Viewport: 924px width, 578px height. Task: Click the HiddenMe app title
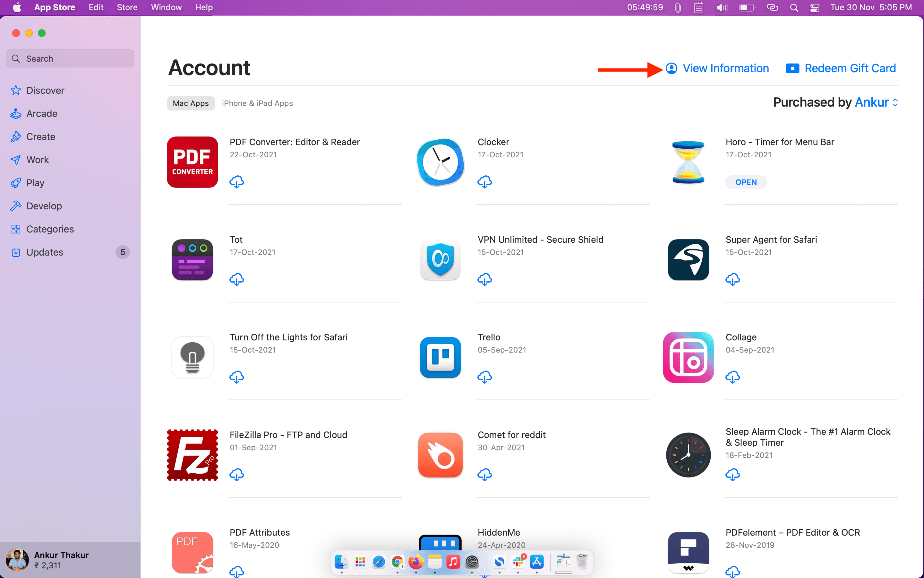tap(499, 532)
